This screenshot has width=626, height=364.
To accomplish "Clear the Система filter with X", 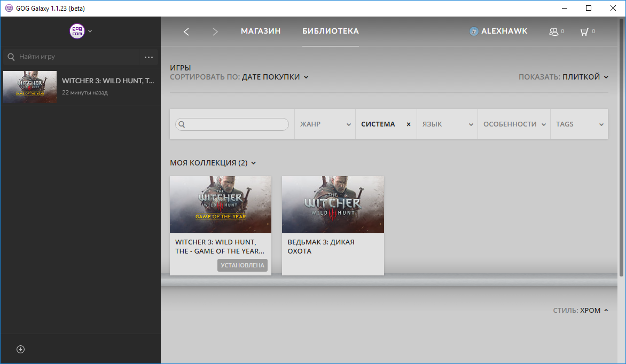I will (409, 124).
